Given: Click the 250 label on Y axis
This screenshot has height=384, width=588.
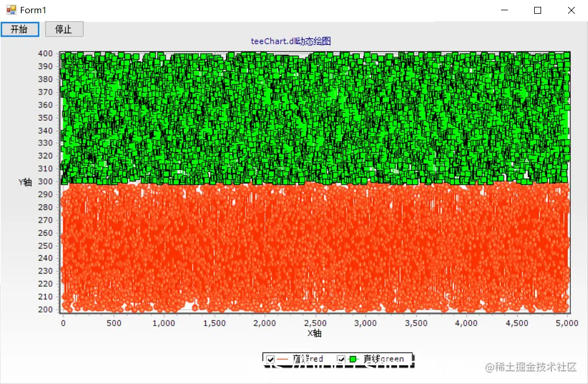Looking at the screenshot, I should point(45,246).
